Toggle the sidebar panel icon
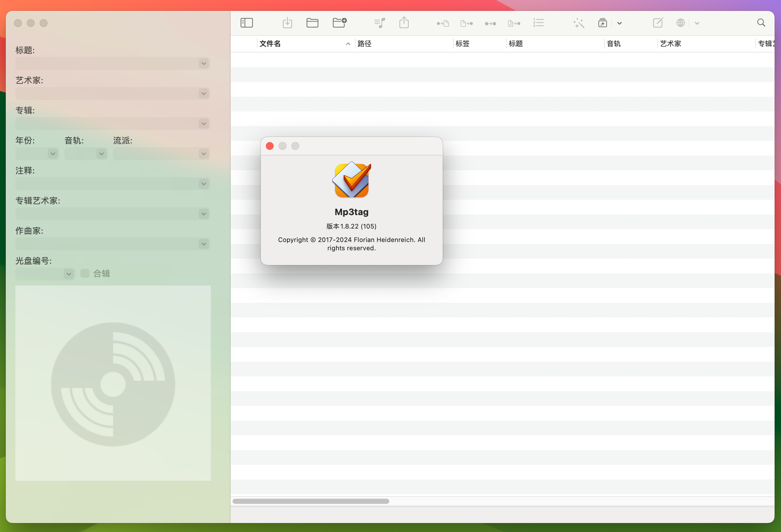The image size is (781, 532). point(246,23)
